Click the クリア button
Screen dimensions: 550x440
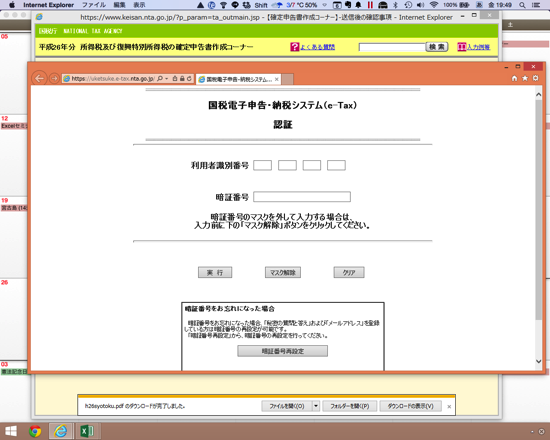(x=349, y=273)
